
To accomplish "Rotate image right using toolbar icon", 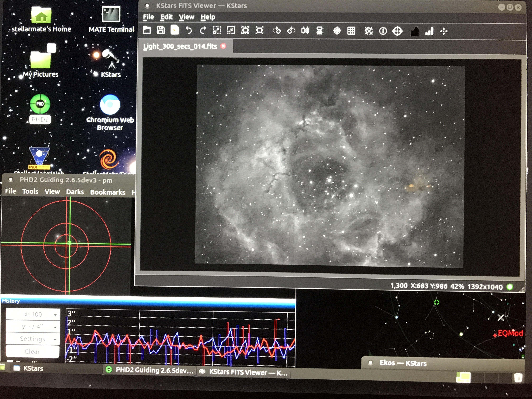I will (x=277, y=31).
